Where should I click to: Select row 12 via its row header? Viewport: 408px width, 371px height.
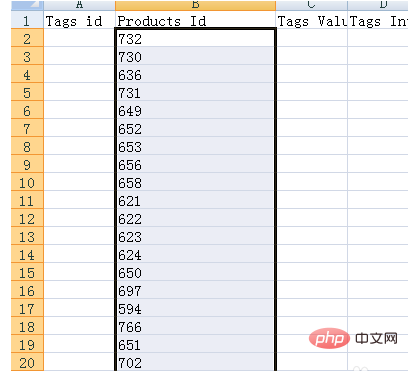(x=27, y=219)
